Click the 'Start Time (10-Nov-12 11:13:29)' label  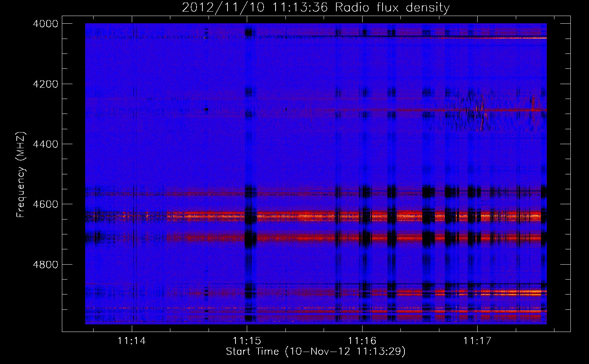coord(316,352)
